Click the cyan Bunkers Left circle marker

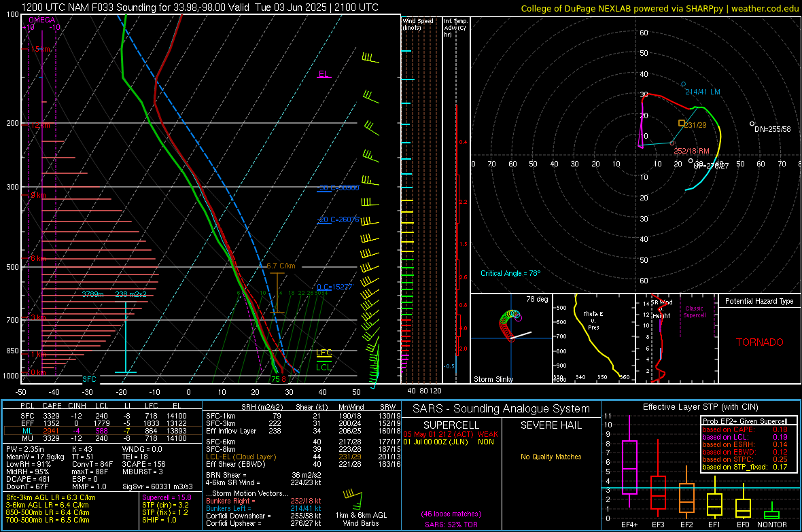click(683, 84)
